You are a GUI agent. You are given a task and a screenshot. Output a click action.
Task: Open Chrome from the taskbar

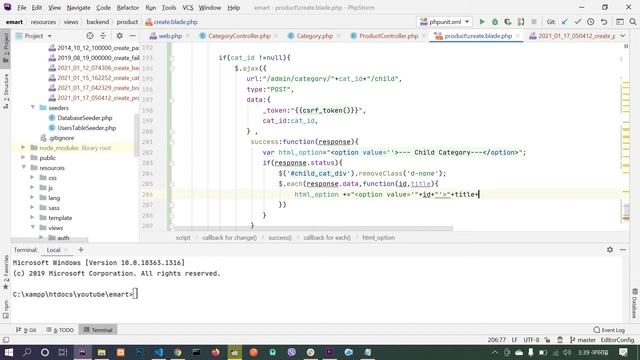click(178, 352)
